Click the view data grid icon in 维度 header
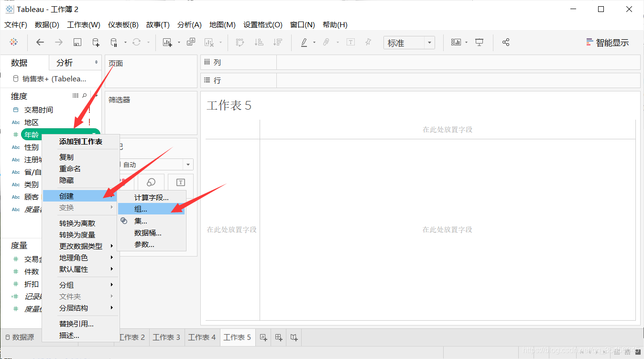The image size is (644, 359). [x=76, y=96]
